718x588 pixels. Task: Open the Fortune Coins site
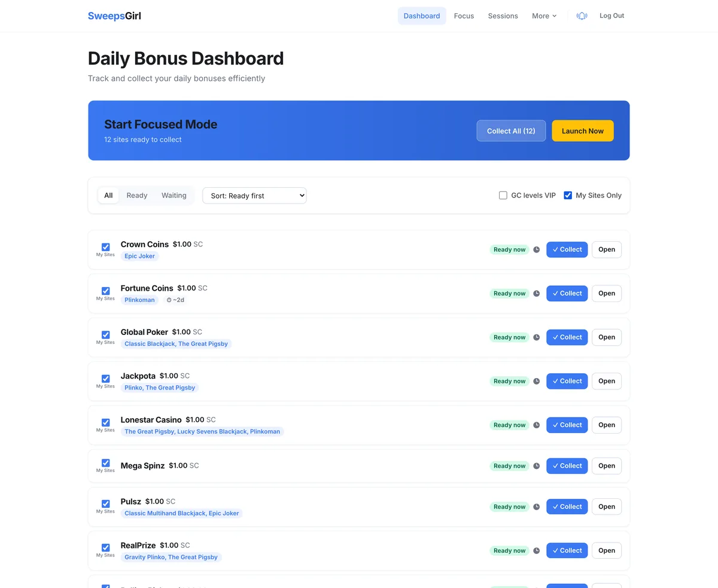click(607, 294)
